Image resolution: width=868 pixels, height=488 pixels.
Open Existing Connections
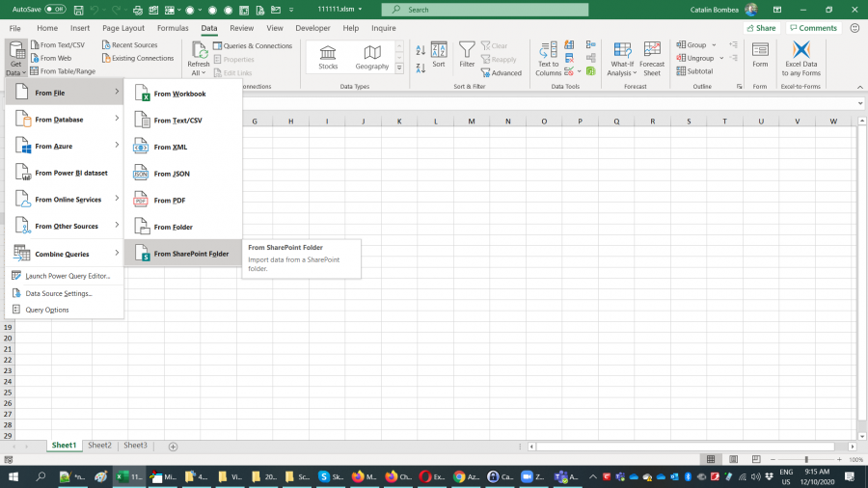[138, 58]
